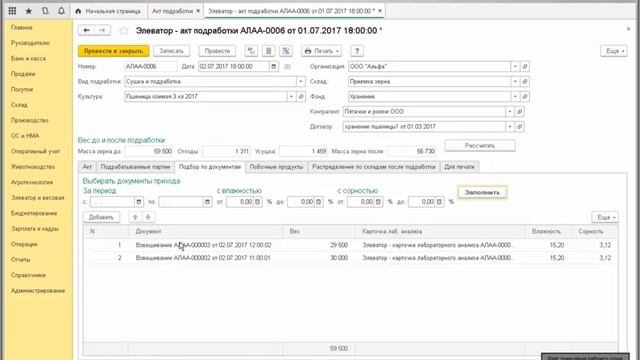This screenshot has height=360, width=640.
Task: Open Акт подработки window tab
Action: [x=172, y=11]
